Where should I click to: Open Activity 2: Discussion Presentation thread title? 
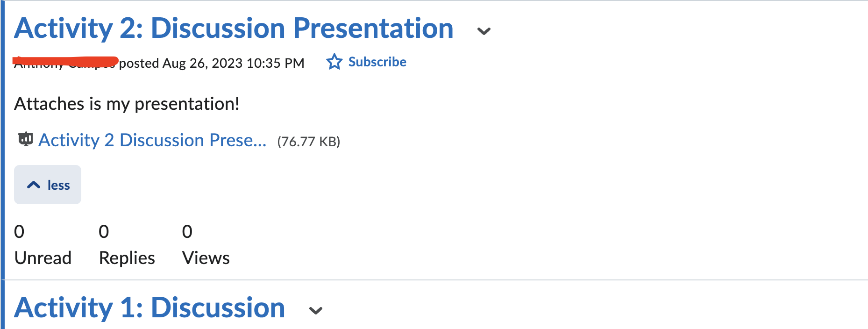(234, 28)
